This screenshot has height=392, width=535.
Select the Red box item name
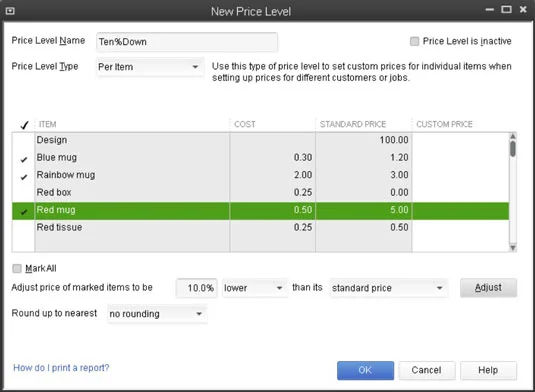pyautogui.click(x=54, y=192)
